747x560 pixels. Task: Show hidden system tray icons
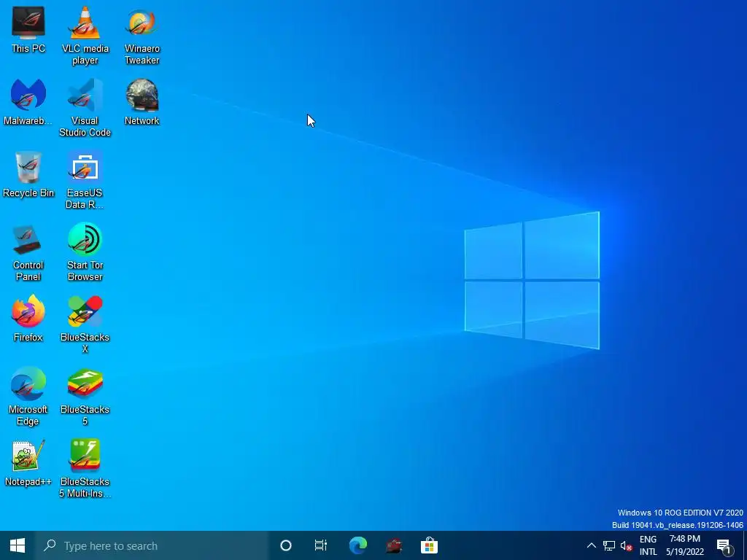click(591, 545)
